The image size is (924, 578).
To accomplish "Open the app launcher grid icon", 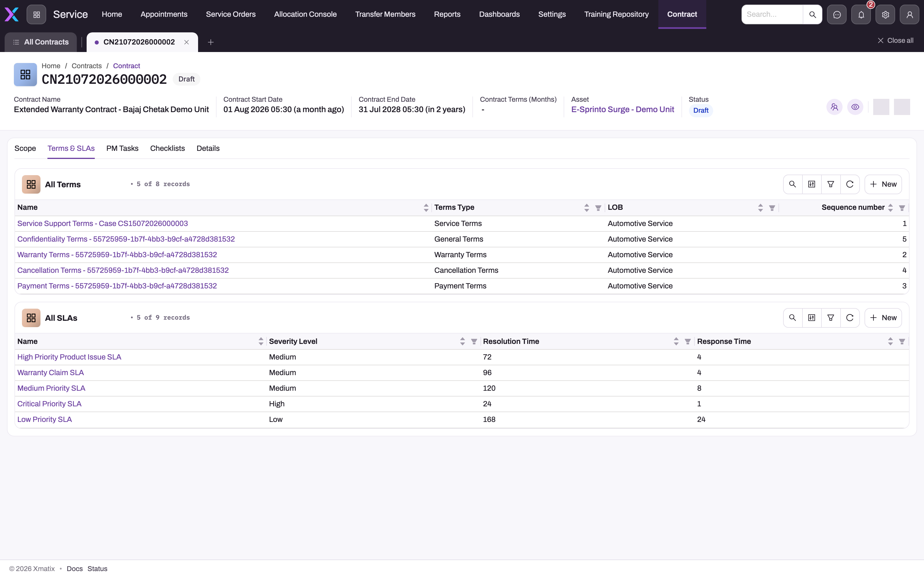I will [x=36, y=14].
